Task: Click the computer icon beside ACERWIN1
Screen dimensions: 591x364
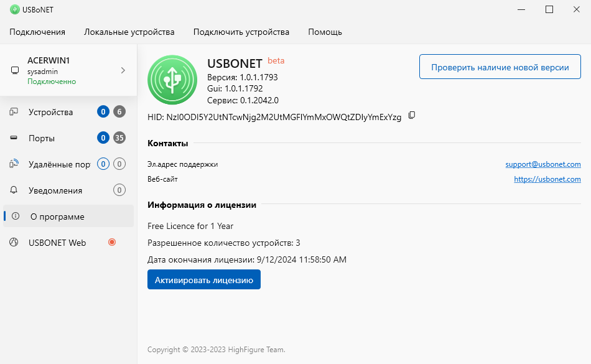Action: (15, 70)
